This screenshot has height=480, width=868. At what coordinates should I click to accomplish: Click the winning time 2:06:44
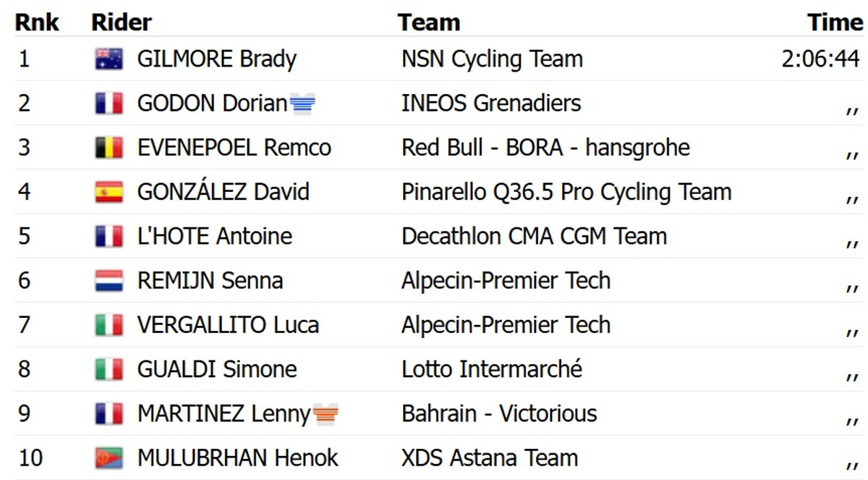point(820,59)
